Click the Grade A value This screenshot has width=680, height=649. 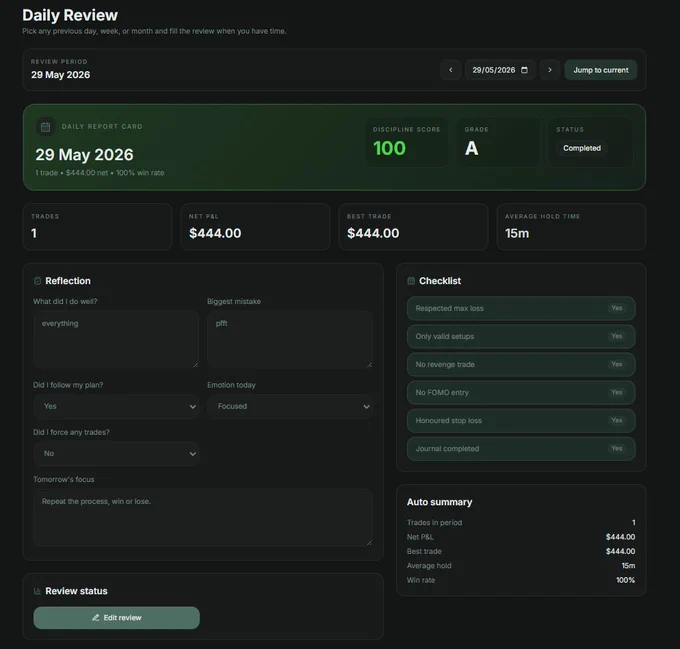tap(471, 148)
